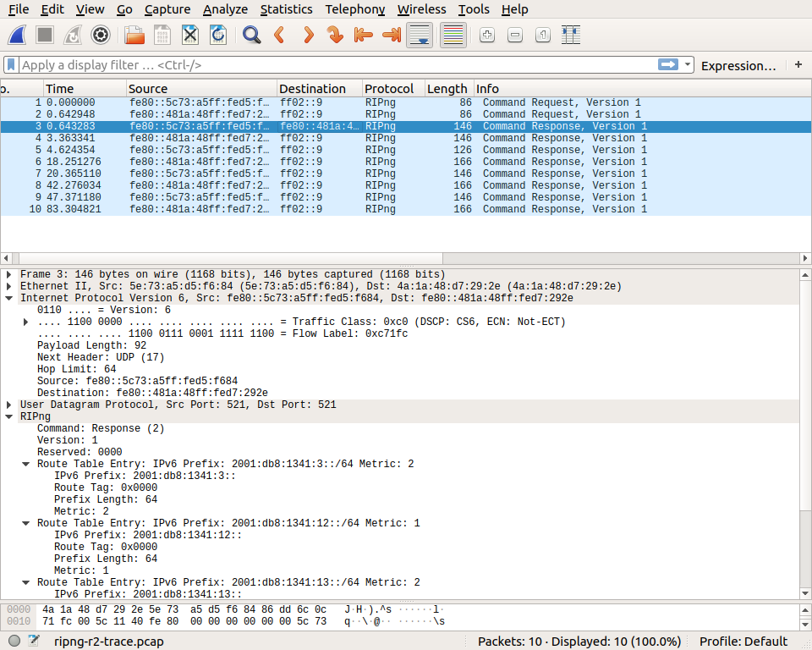Collapse route entry 2001:db8:1341:3::/64
This screenshot has height=650, width=812.
point(25,464)
